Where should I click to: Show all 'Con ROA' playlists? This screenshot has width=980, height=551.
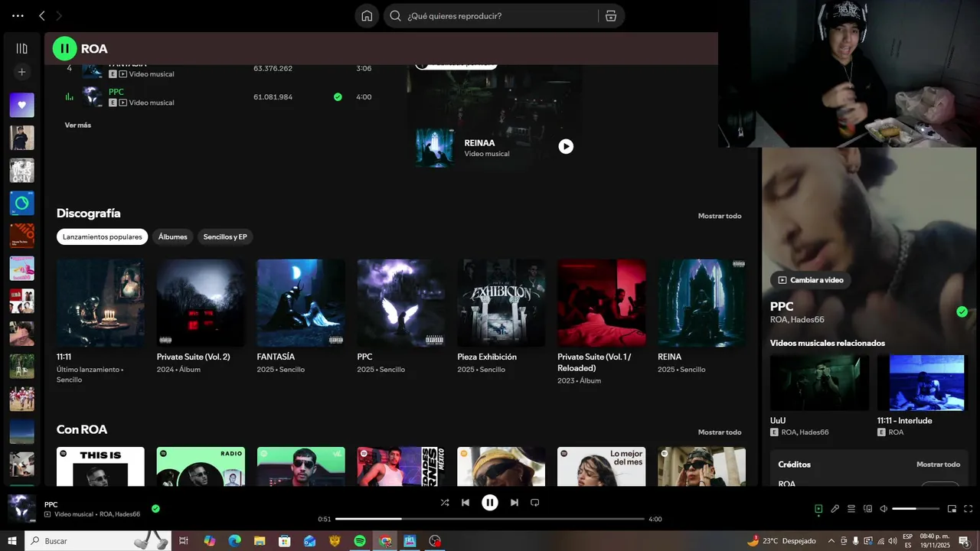[x=720, y=432]
